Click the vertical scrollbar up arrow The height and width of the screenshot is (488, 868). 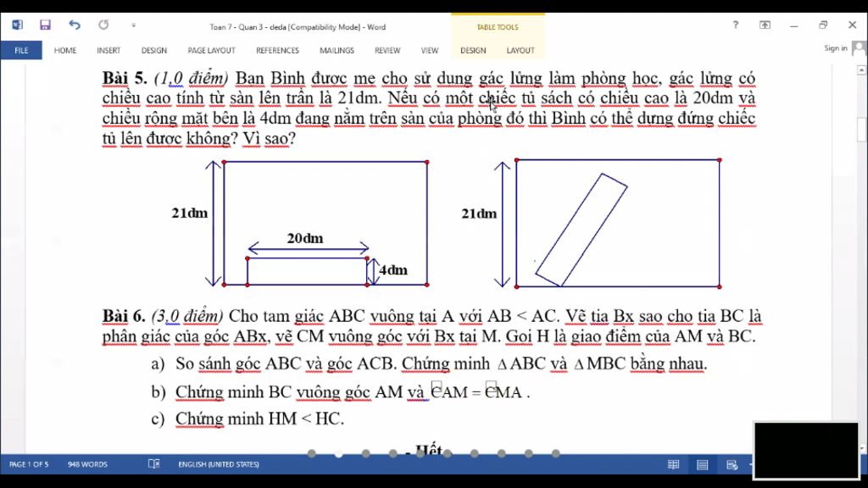861,69
